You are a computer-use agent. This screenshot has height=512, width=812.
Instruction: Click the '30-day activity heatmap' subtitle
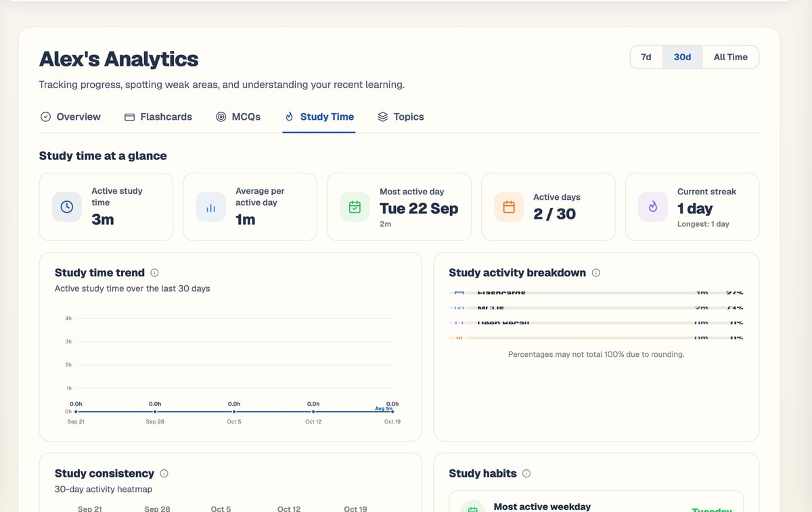(104, 489)
